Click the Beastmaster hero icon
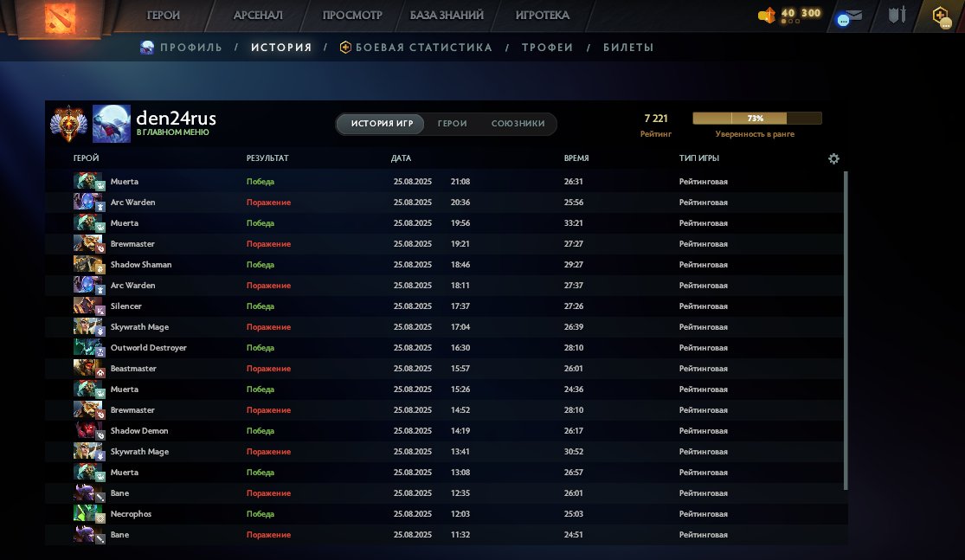965x560 pixels. pos(88,369)
